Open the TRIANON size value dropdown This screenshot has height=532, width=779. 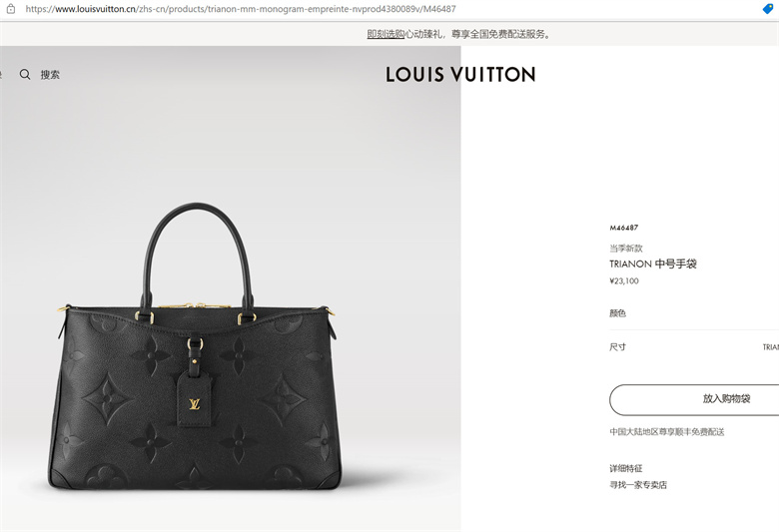(x=771, y=347)
